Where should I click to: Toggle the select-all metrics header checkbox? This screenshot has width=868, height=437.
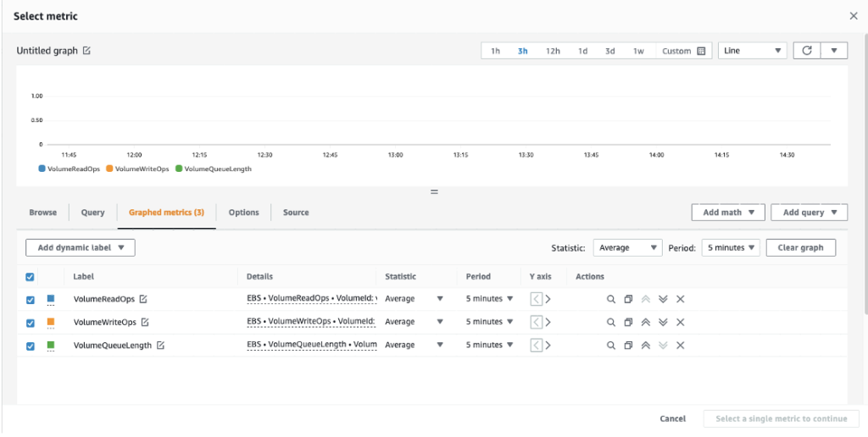[x=30, y=277]
